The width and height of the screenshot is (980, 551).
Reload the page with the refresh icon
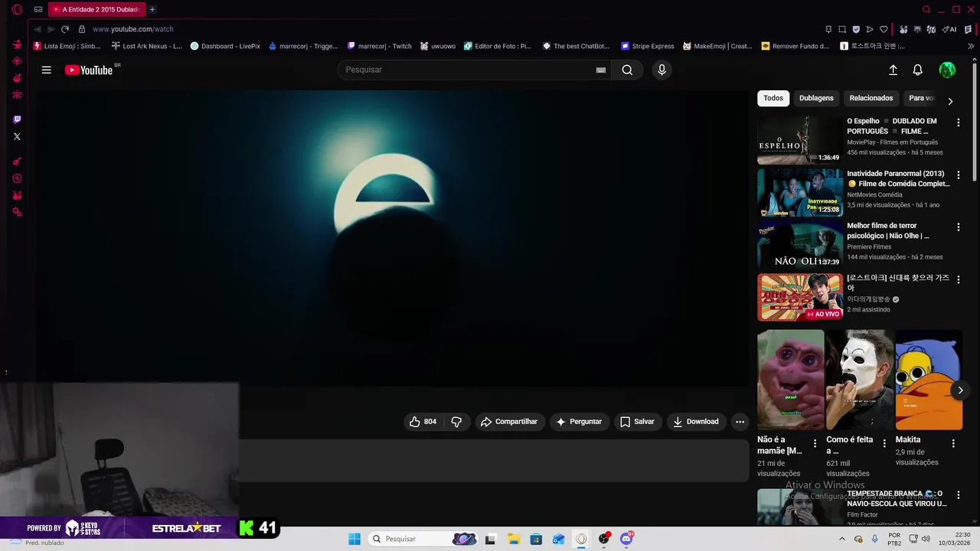coord(65,29)
